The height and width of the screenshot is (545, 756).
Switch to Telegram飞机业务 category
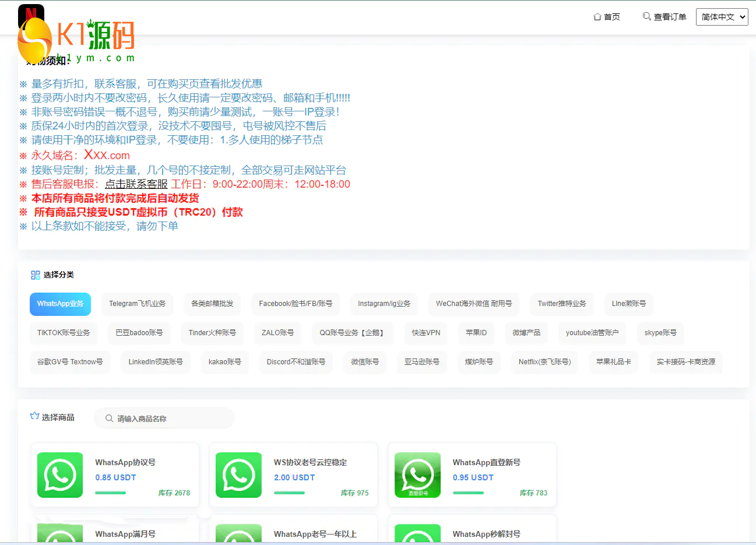click(x=138, y=304)
